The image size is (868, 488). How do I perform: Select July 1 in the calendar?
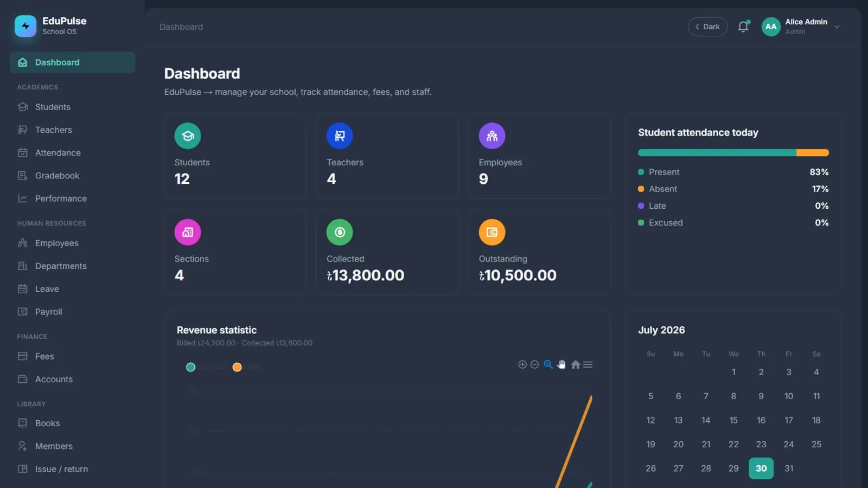coord(733,372)
